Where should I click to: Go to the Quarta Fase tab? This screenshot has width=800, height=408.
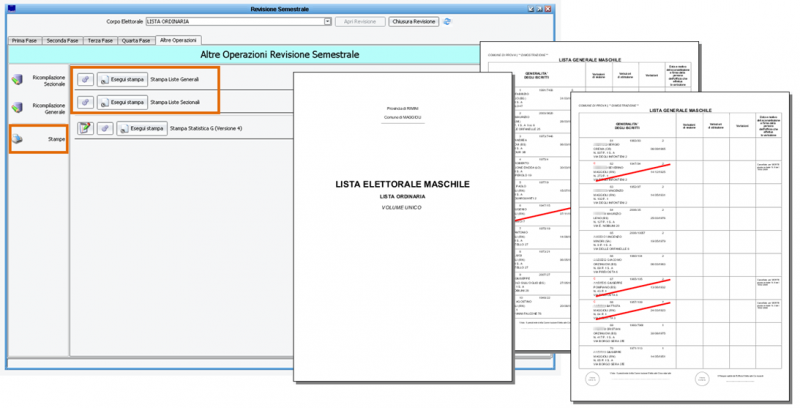[x=136, y=39]
